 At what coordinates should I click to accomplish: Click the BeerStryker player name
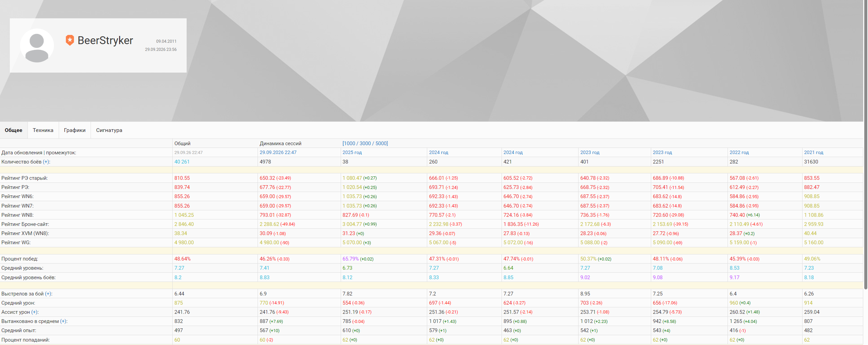click(x=105, y=40)
